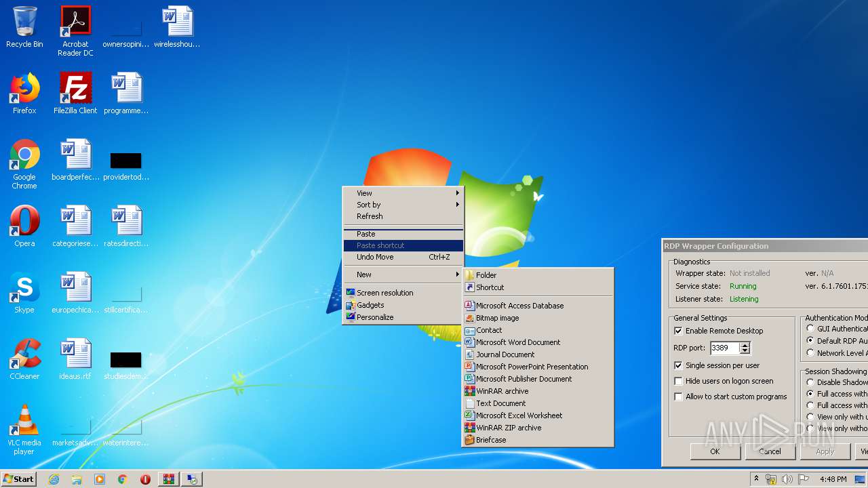Create new WinRAR ZIP archive

538,428
